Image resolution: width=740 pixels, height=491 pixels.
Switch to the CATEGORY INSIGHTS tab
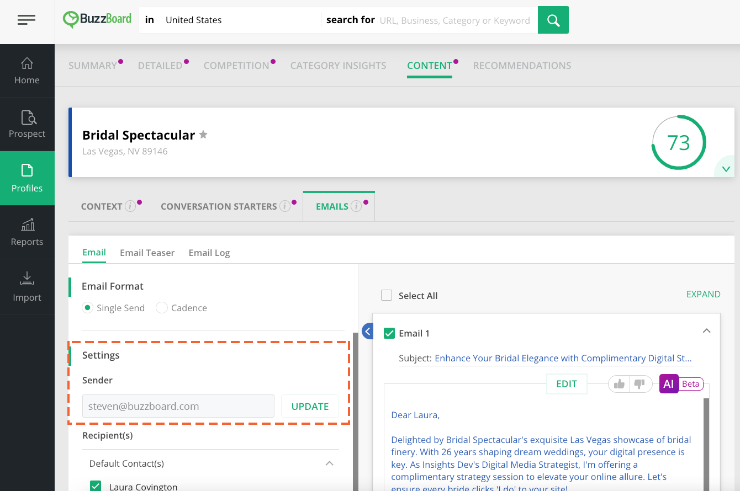pos(338,66)
